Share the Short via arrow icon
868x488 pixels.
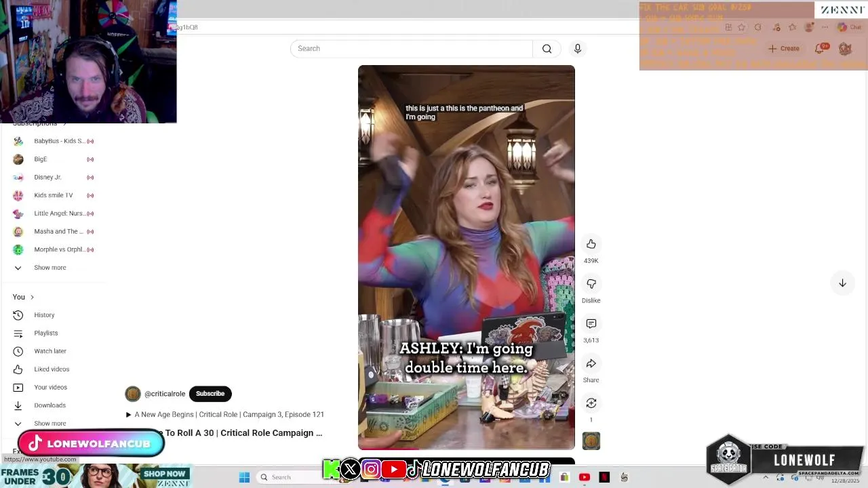591,364
